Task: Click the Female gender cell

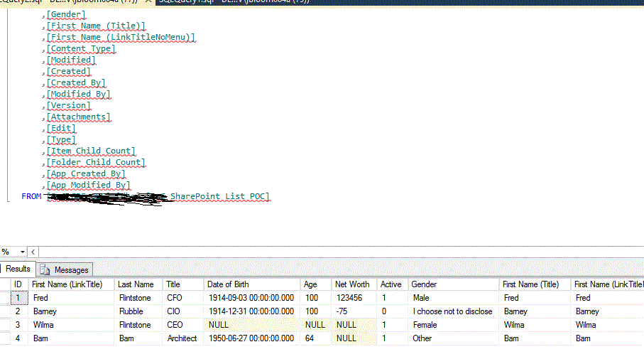Action: coord(454,325)
